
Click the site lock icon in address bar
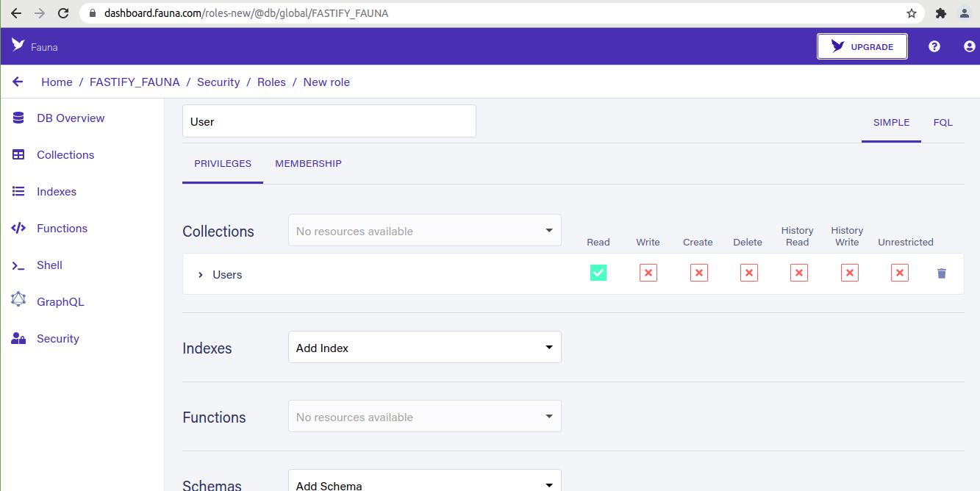pos(93,13)
